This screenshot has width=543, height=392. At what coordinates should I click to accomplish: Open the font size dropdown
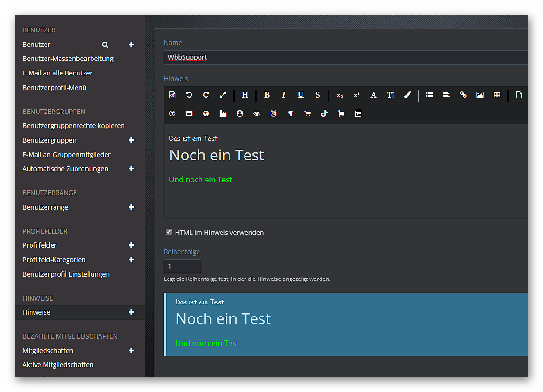[x=390, y=95]
